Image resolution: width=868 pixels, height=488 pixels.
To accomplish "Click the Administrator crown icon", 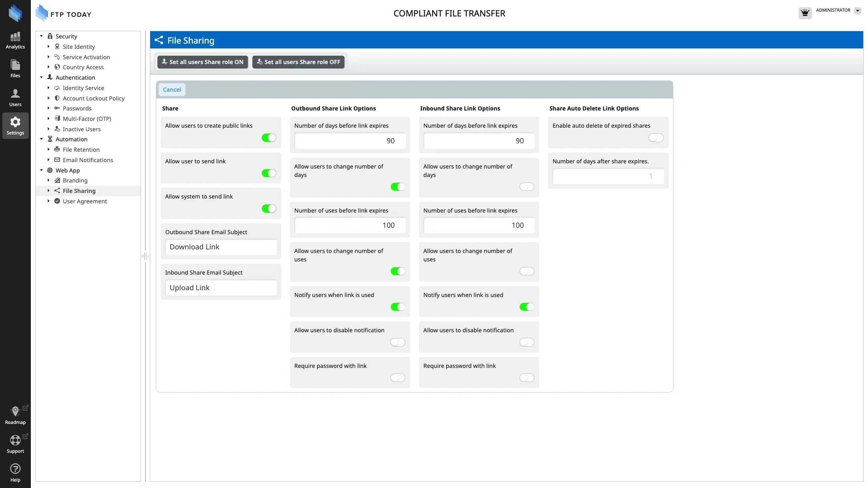I will coord(805,13).
